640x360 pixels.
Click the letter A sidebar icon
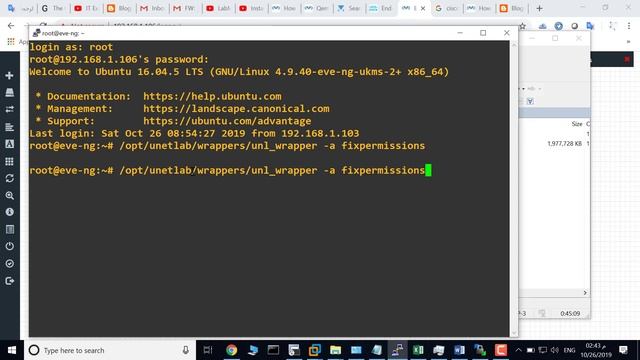pyautogui.click(x=9, y=144)
